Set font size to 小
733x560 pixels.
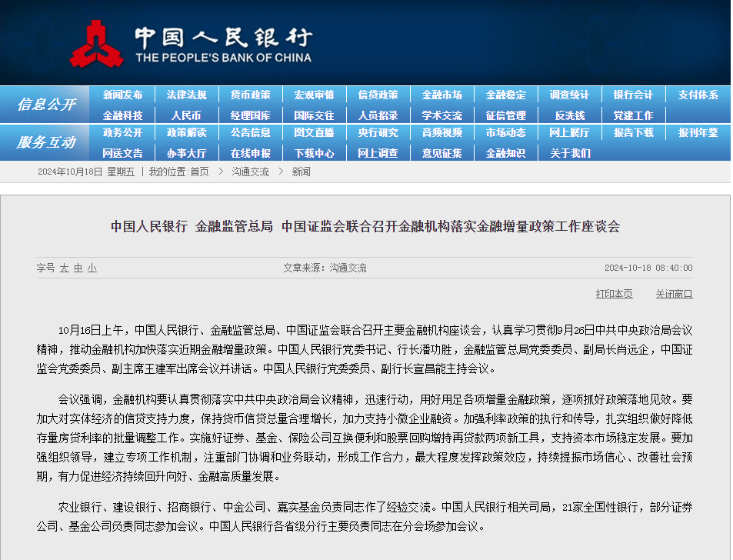[92, 268]
